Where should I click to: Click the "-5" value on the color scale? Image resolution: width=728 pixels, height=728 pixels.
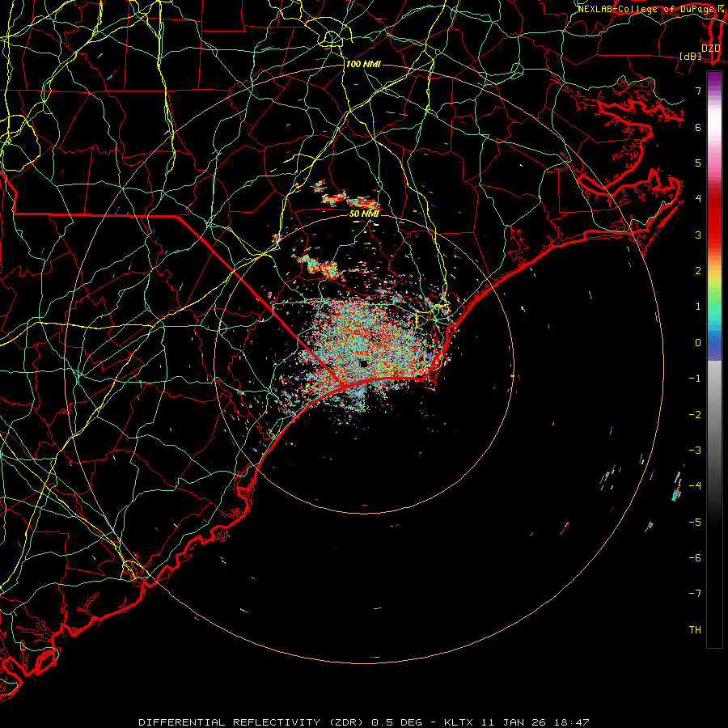(x=695, y=523)
